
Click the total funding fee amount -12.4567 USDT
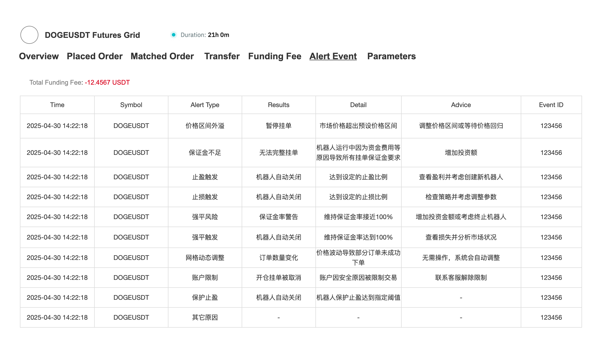point(107,82)
